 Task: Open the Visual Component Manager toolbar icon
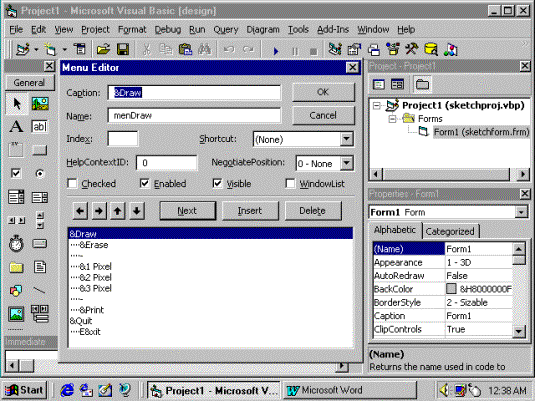click(450, 50)
